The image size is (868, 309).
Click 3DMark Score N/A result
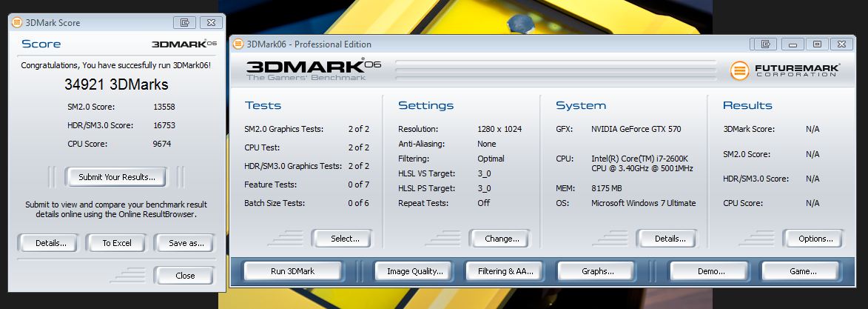[x=813, y=129]
